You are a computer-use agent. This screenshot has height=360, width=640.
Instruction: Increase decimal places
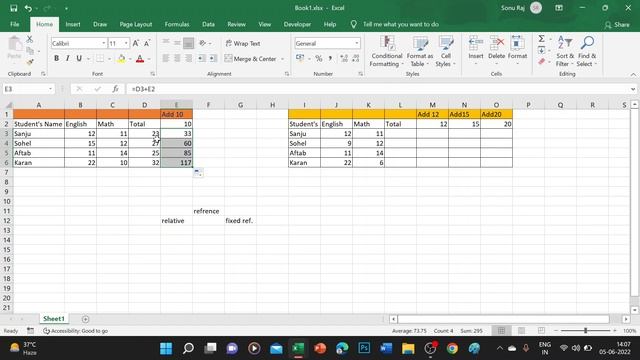[344, 59]
